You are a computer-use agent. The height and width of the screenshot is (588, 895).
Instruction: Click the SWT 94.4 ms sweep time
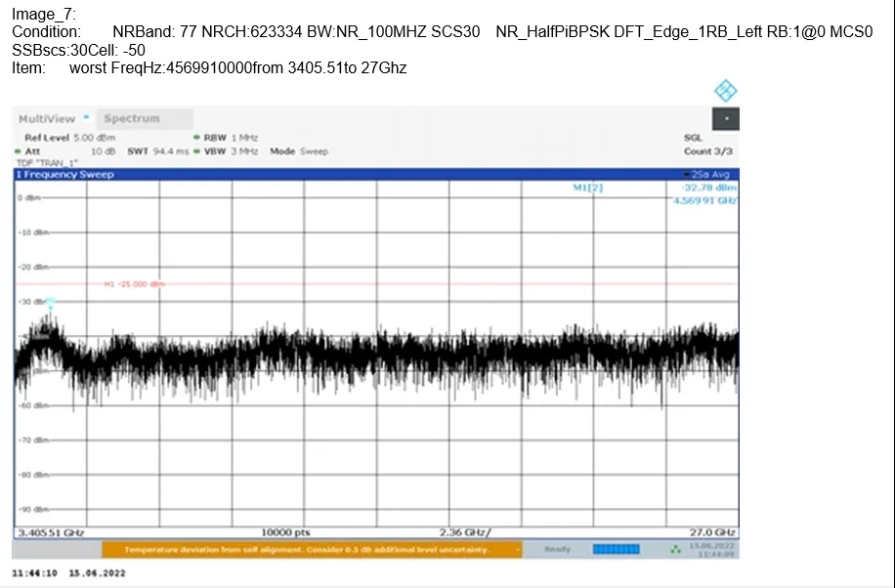click(x=157, y=151)
